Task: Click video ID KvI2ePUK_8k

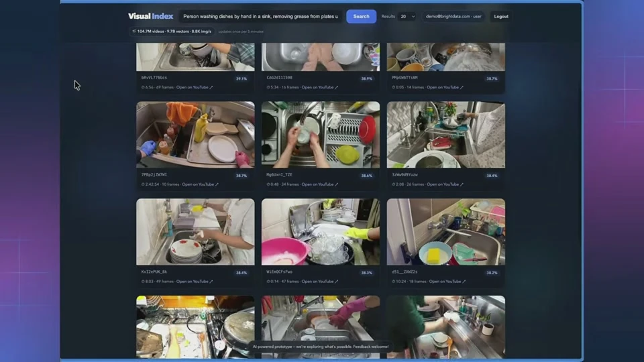Action: pyautogui.click(x=154, y=271)
